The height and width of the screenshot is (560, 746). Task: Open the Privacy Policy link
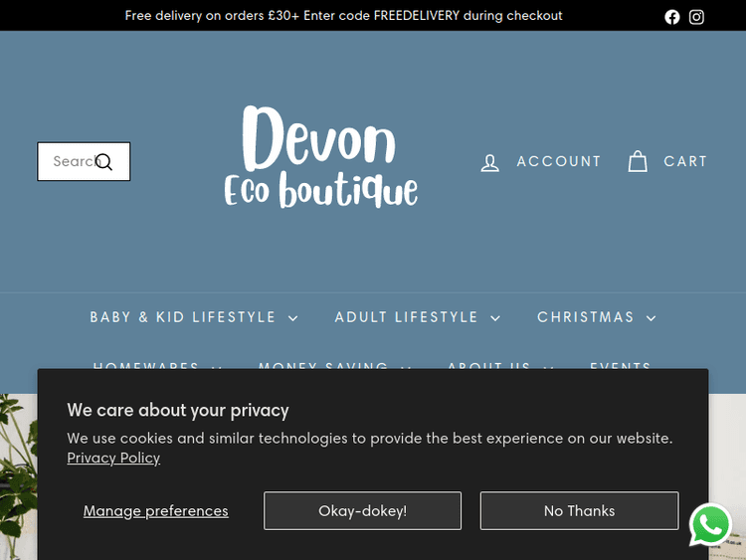[x=113, y=458]
